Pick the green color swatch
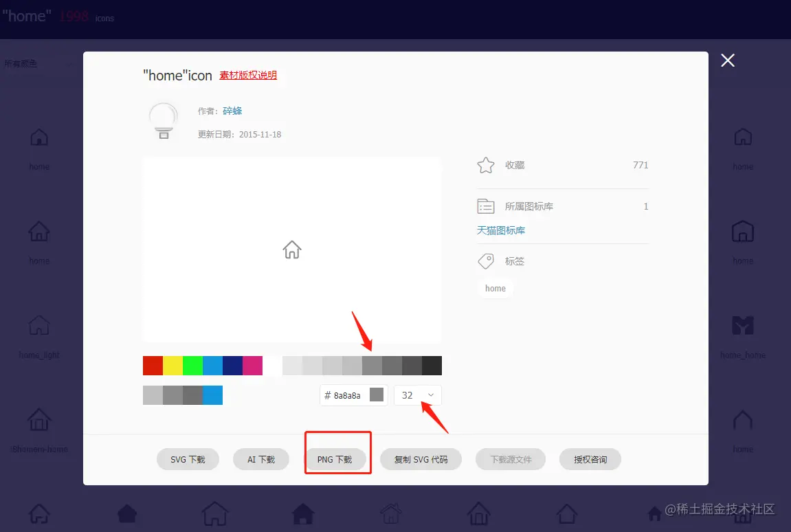This screenshot has width=791, height=532. point(192,366)
